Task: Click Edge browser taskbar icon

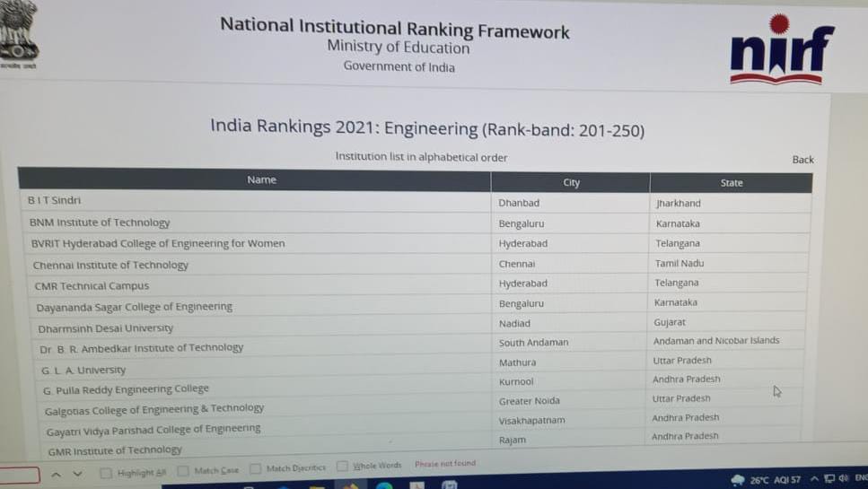Action: tap(383, 485)
